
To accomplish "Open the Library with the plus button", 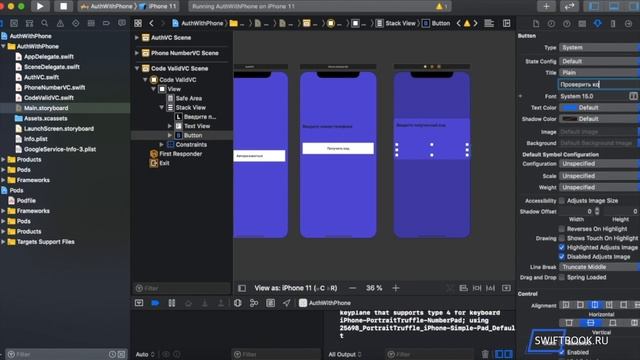I will (x=546, y=6).
